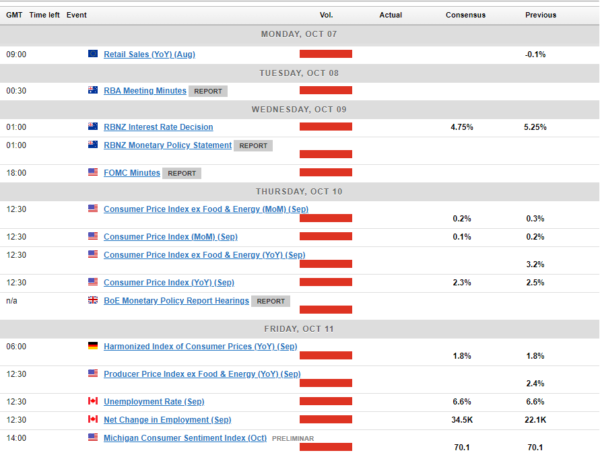Viewport: 600px width, 457px height.
Task: Click REPORT badge beside RBNZ Monetary Policy Statement
Action: 253,145
